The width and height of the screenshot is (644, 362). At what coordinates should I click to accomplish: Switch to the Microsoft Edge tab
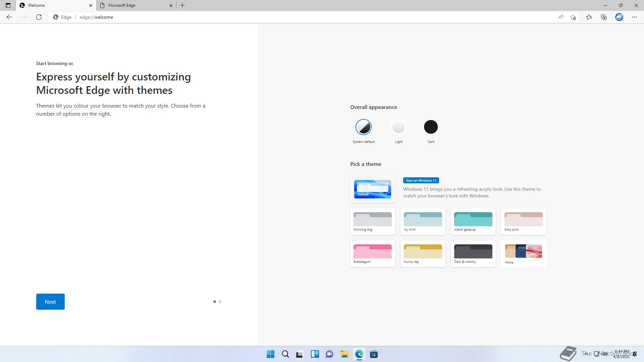136,5
